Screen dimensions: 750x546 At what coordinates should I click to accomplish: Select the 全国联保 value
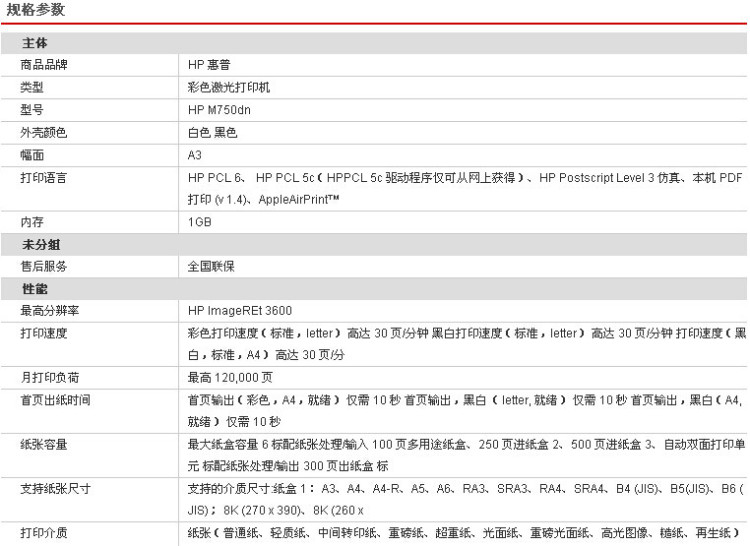click(211, 266)
